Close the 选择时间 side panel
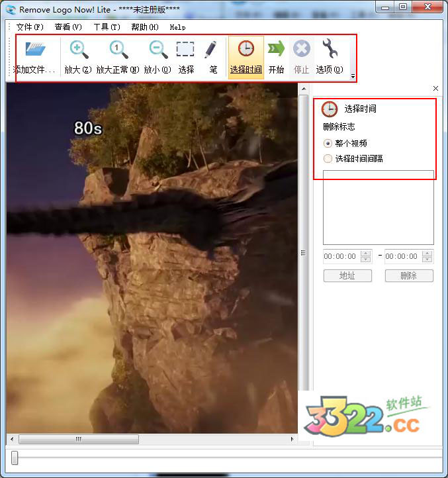The width and height of the screenshot is (448, 478). click(x=436, y=89)
